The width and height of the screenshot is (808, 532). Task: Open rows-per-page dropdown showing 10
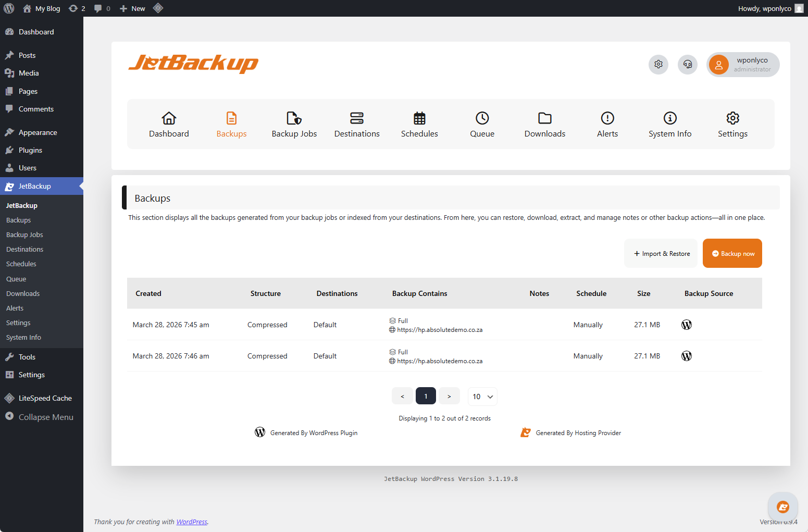(x=482, y=397)
